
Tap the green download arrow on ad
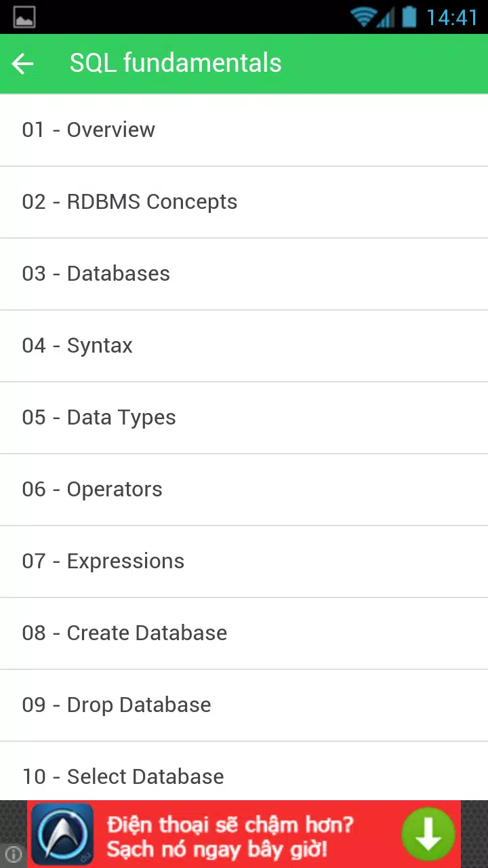(428, 834)
